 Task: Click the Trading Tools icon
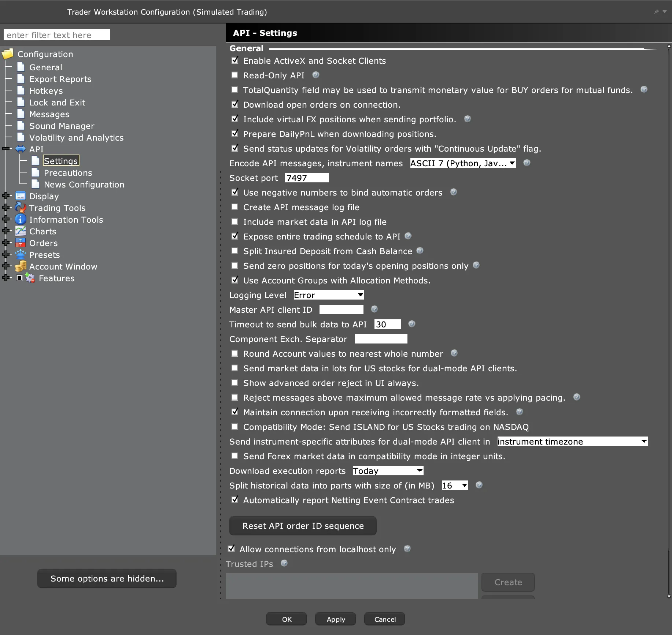tap(21, 207)
